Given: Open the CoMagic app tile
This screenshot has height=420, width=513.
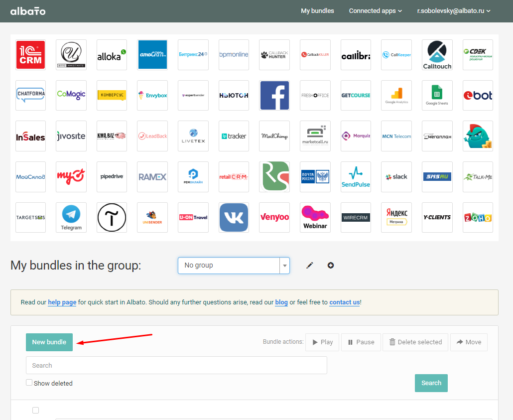Looking at the screenshot, I should pos(71,95).
